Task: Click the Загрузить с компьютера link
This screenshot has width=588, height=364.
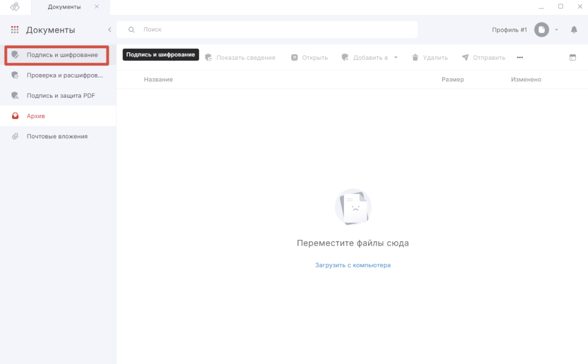Action: point(353,265)
